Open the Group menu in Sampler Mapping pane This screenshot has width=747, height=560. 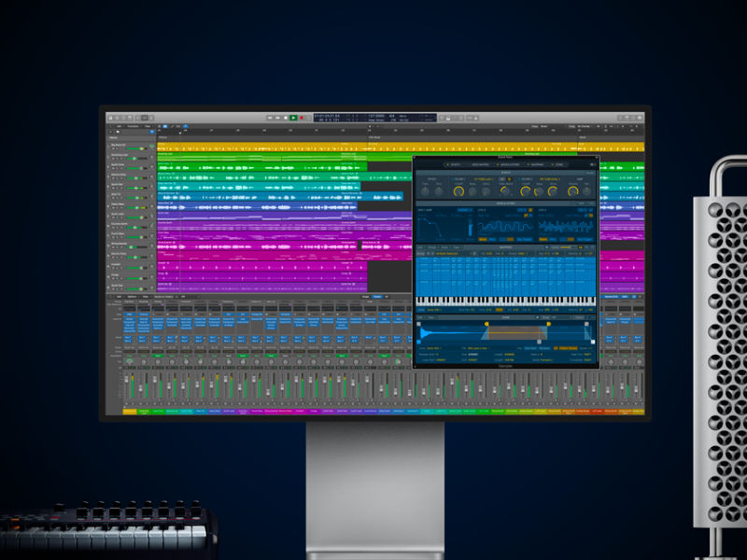pos(432,247)
